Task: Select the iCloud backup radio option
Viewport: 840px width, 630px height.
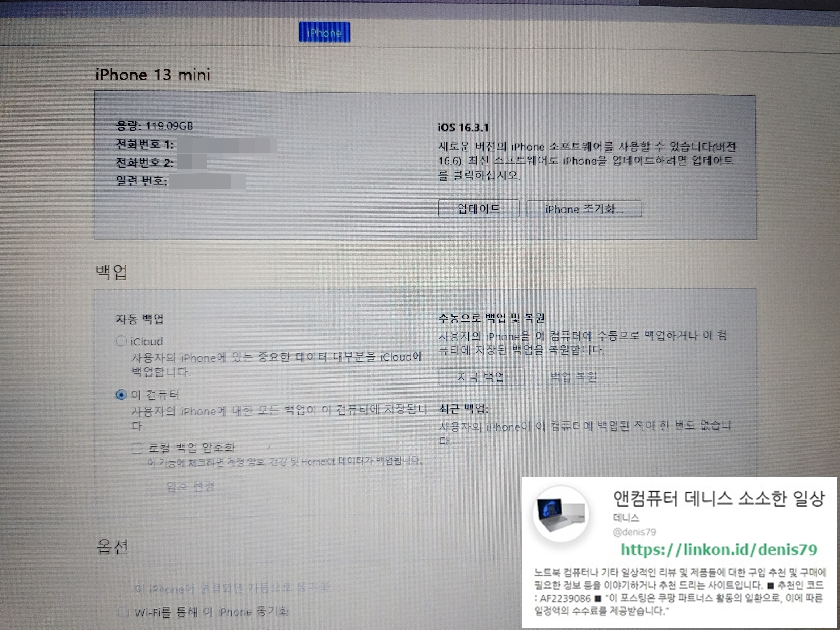Action: click(x=121, y=341)
